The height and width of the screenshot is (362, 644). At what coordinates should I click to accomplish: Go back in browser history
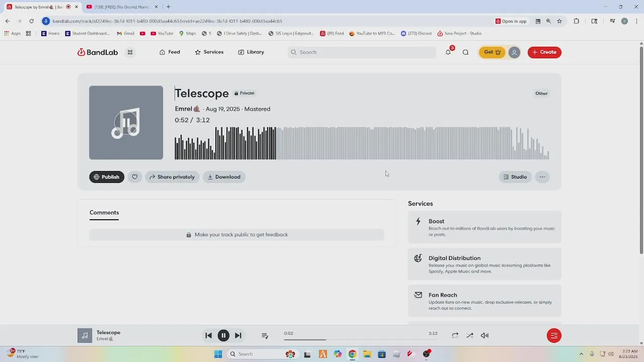point(7,21)
